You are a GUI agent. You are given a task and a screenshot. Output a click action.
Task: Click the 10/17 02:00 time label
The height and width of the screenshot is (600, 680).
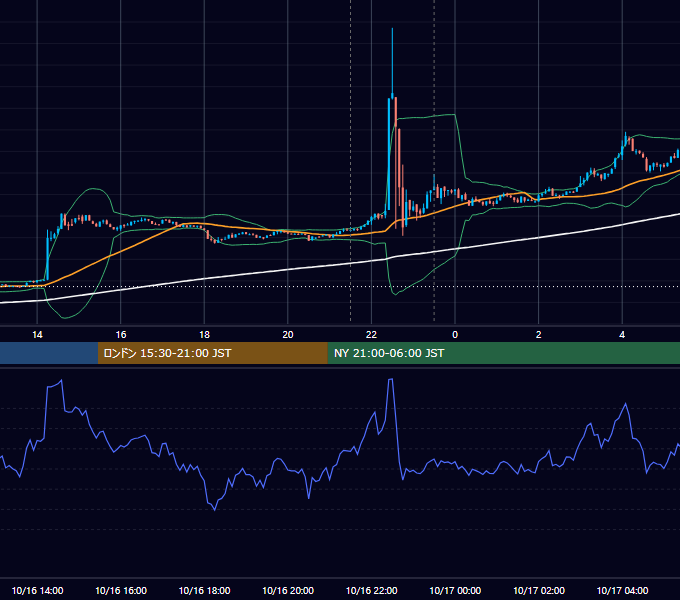click(539, 590)
